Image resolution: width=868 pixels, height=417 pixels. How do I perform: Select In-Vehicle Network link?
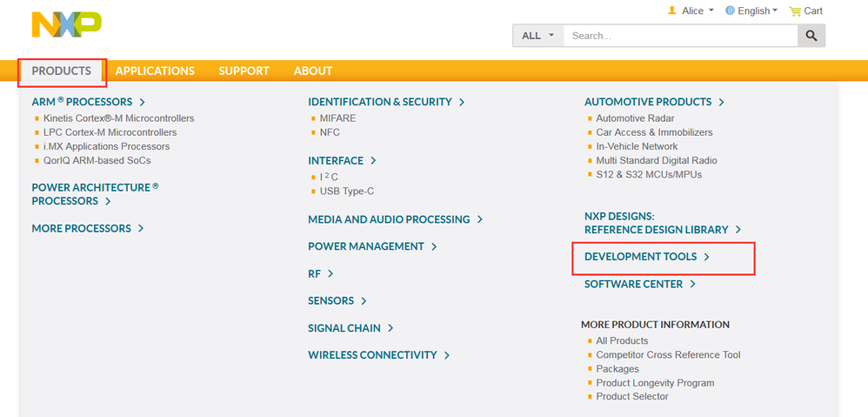[637, 146]
